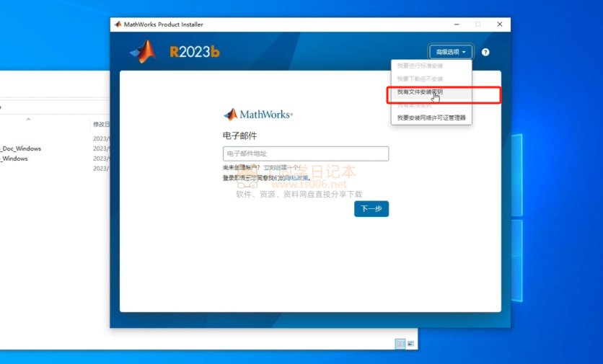
Task: Click the 下一步 button
Action: pos(371,209)
